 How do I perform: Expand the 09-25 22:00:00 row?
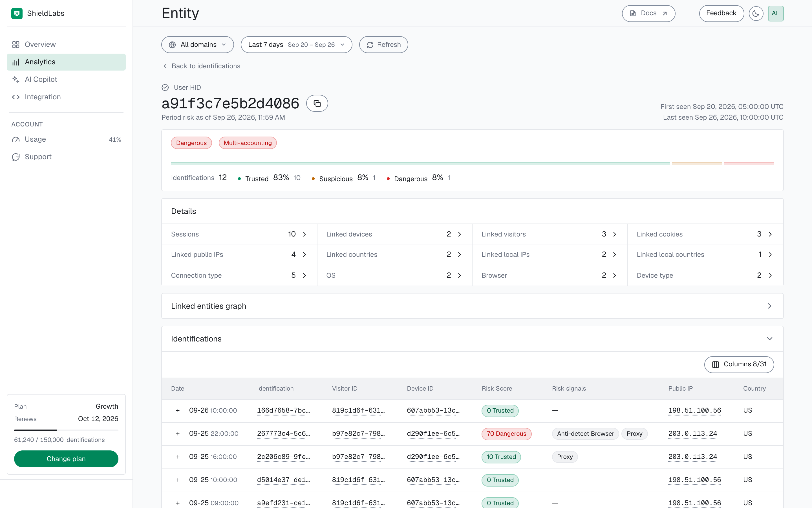click(x=178, y=434)
